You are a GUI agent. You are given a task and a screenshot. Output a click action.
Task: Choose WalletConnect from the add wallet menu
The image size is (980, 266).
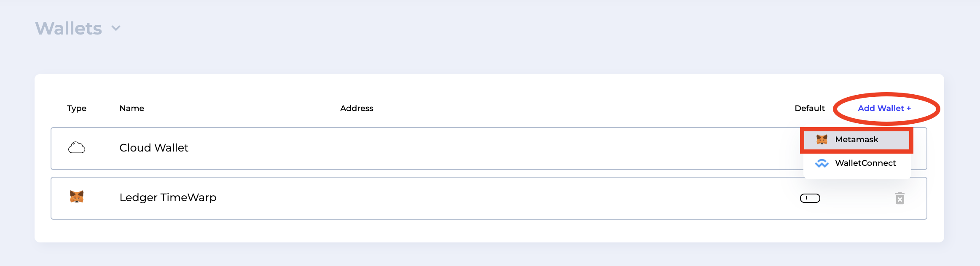click(x=857, y=163)
